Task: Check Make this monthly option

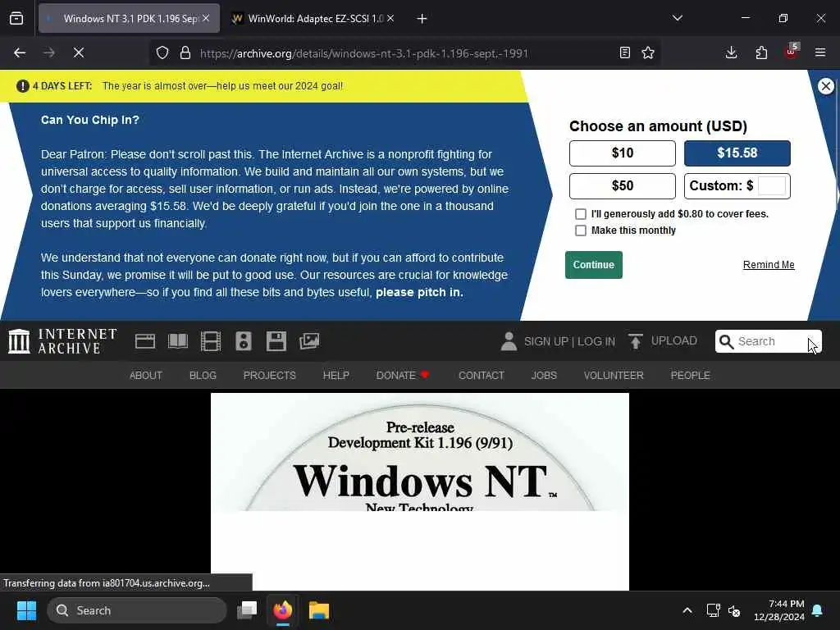Action: (x=581, y=231)
